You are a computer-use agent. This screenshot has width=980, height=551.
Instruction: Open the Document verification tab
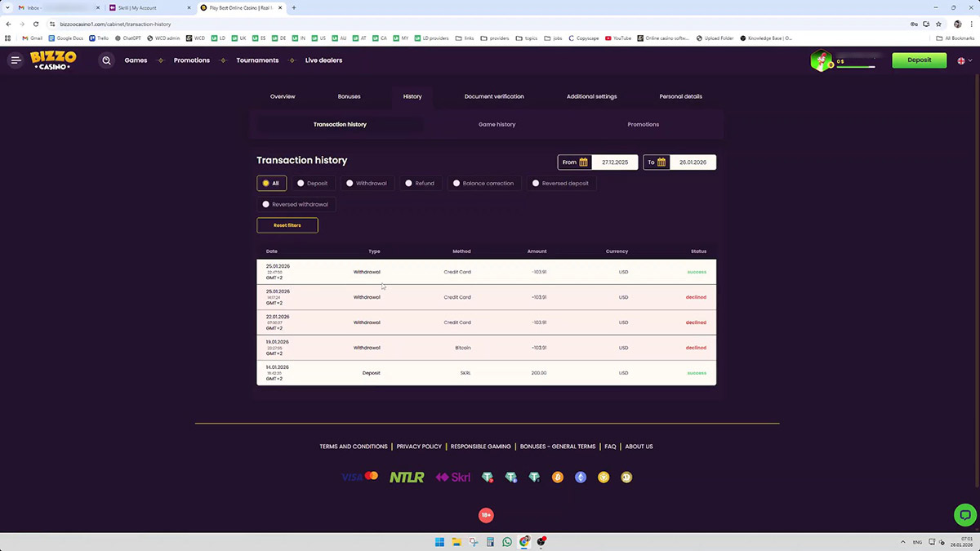pos(494,96)
